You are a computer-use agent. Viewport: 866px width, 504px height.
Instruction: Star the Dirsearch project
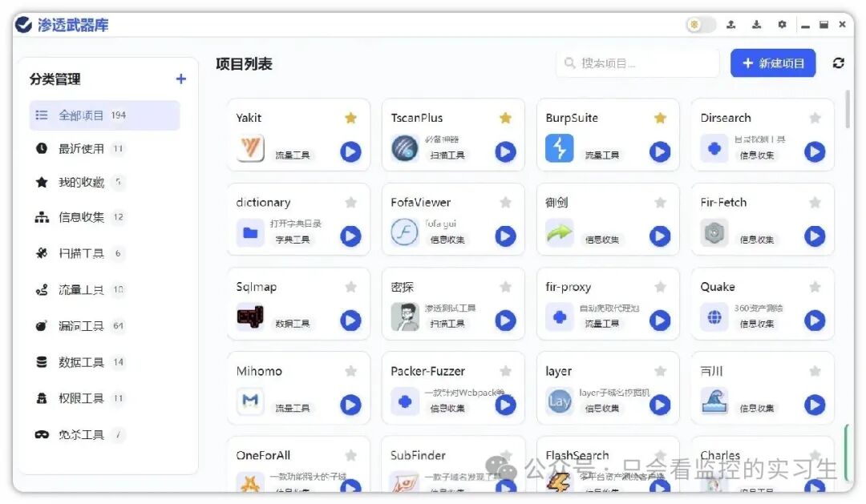[x=815, y=118]
